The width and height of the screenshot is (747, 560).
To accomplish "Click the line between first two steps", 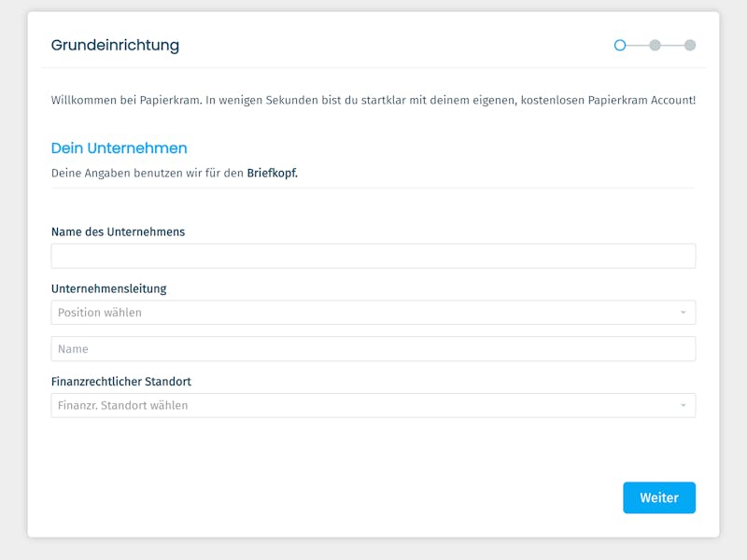I will [638, 45].
